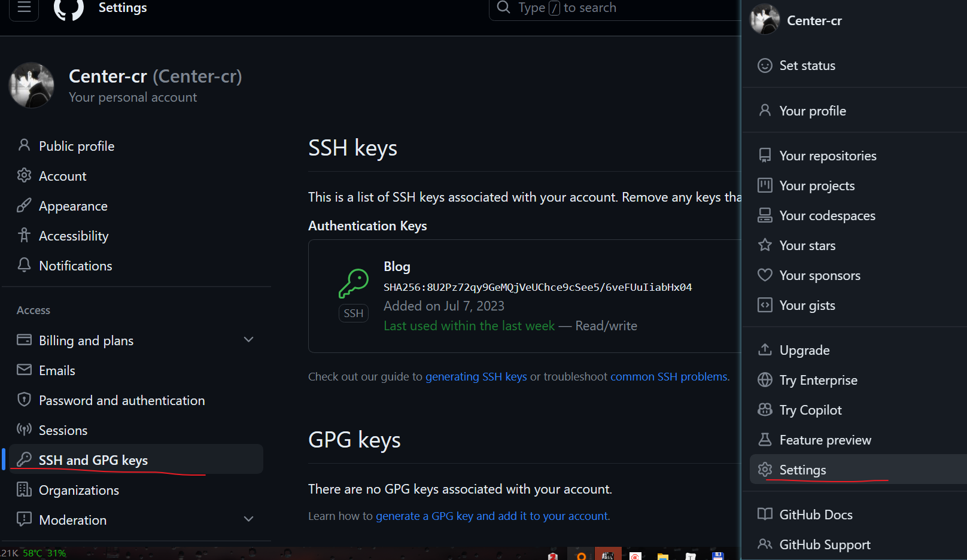Click the Blog SSH key title

pos(397,266)
